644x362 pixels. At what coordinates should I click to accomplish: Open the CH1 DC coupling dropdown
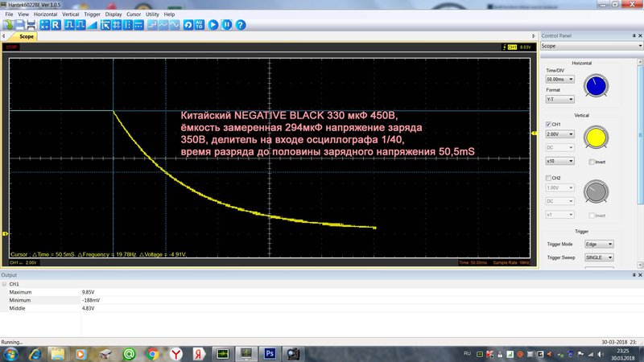559,147
